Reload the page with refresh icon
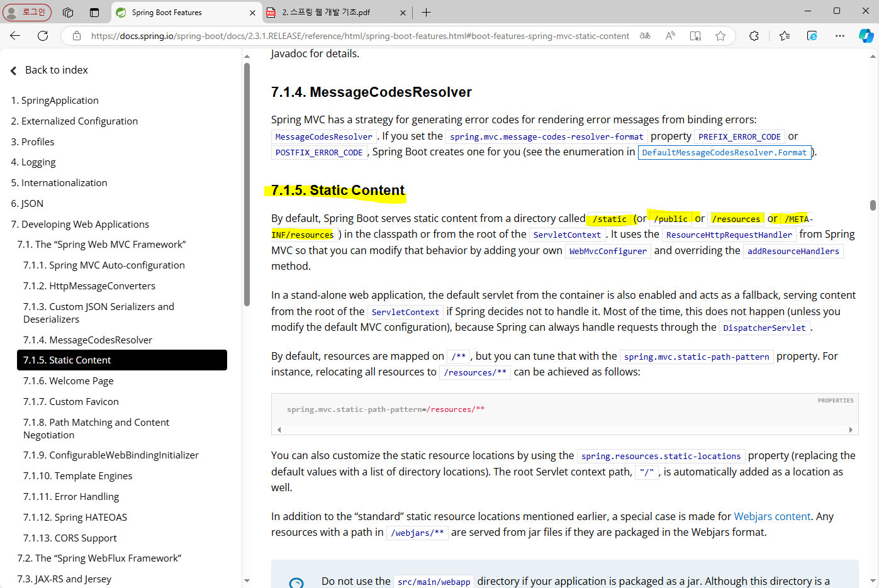Viewport: 879px width, 588px height. (x=43, y=36)
